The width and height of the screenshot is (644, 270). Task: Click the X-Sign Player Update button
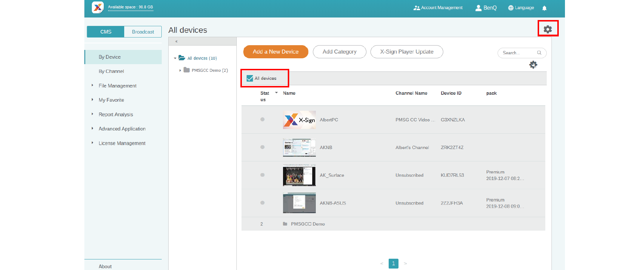point(407,52)
